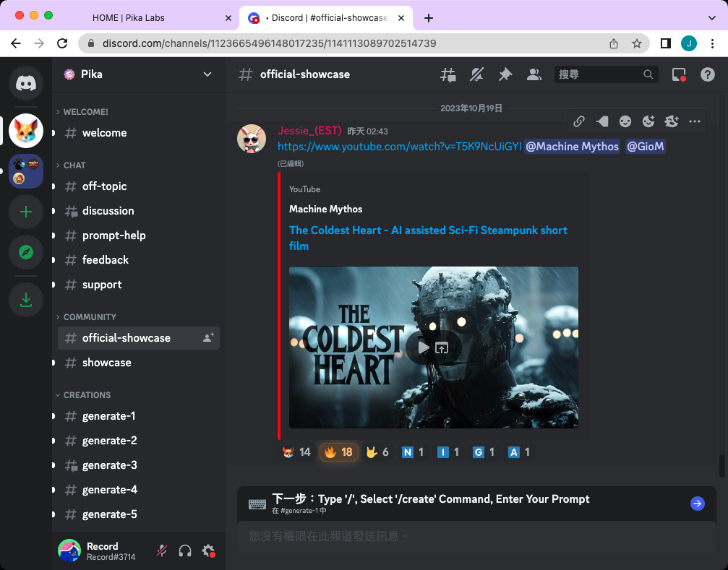728x570 pixels.
Task: Open Chrome three-dot menu
Action: 712,43
